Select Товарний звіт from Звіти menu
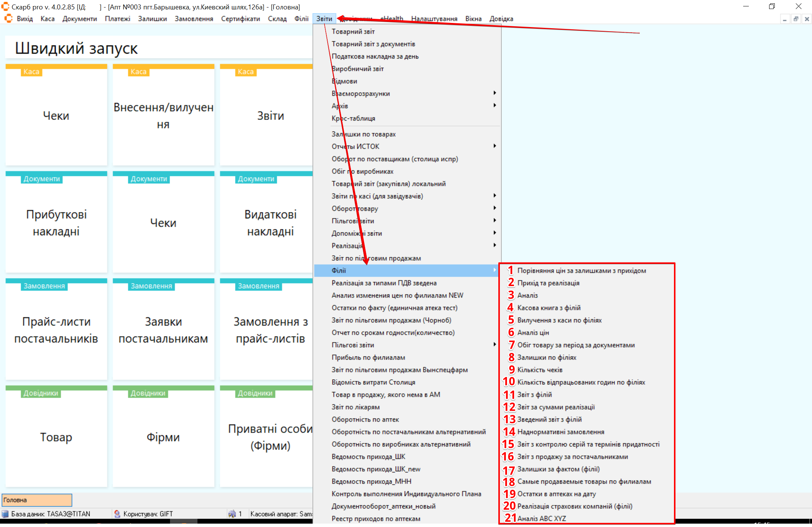Viewport: 812px width, 527px height. [x=353, y=32]
